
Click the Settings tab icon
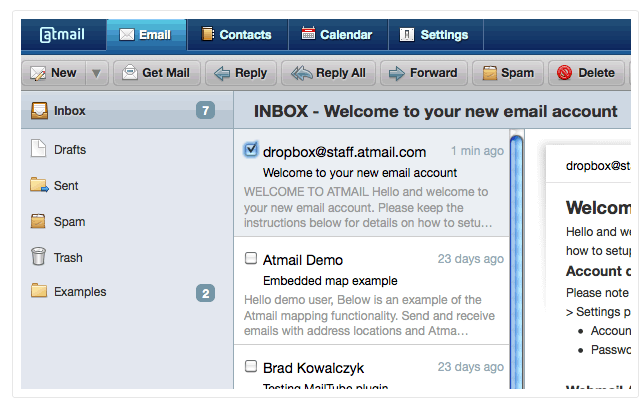click(x=407, y=35)
